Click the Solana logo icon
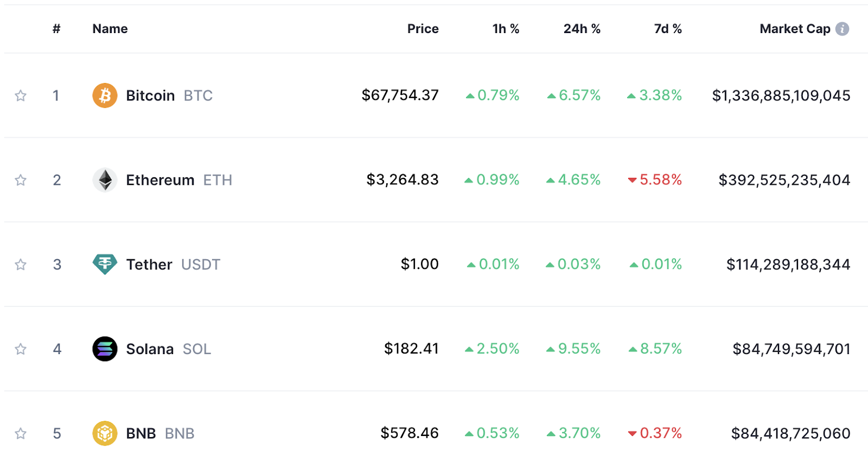Image resolution: width=868 pixels, height=468 pixels. click(105, 349)
